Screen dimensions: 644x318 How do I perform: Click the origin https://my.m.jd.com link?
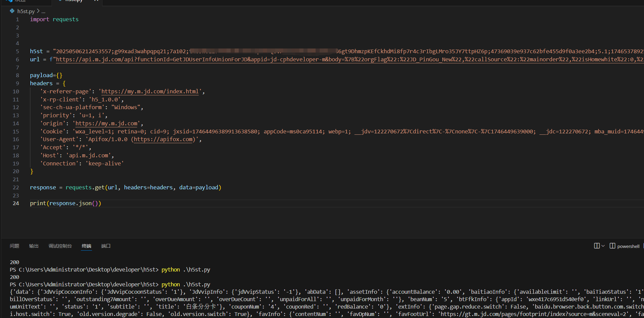click(106, 124)
